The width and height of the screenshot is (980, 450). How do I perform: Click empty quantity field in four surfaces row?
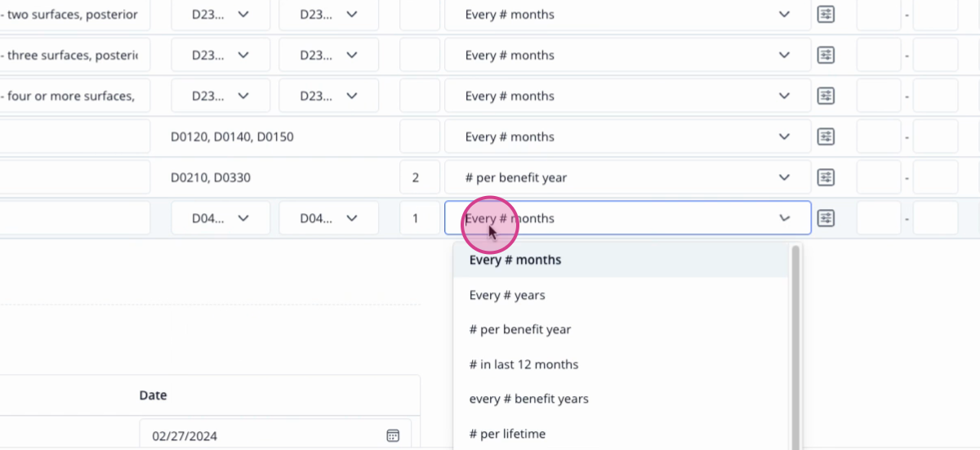pos(420,96)
